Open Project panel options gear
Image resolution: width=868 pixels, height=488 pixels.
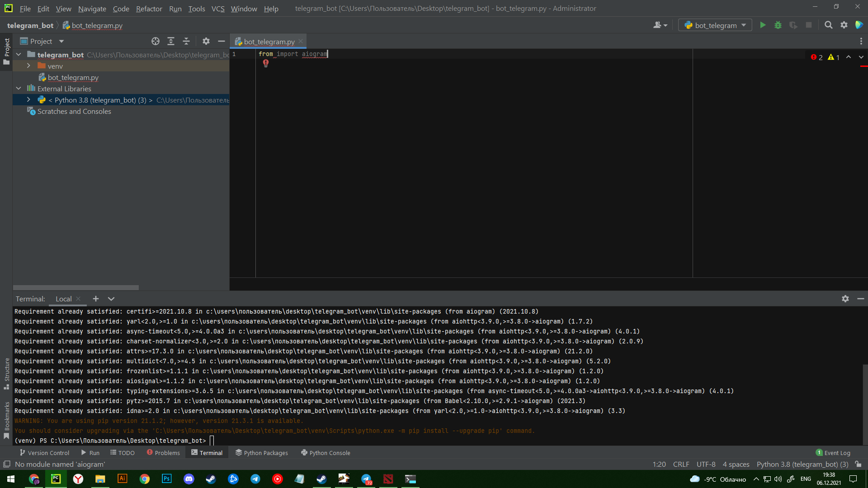click(206, 41)
